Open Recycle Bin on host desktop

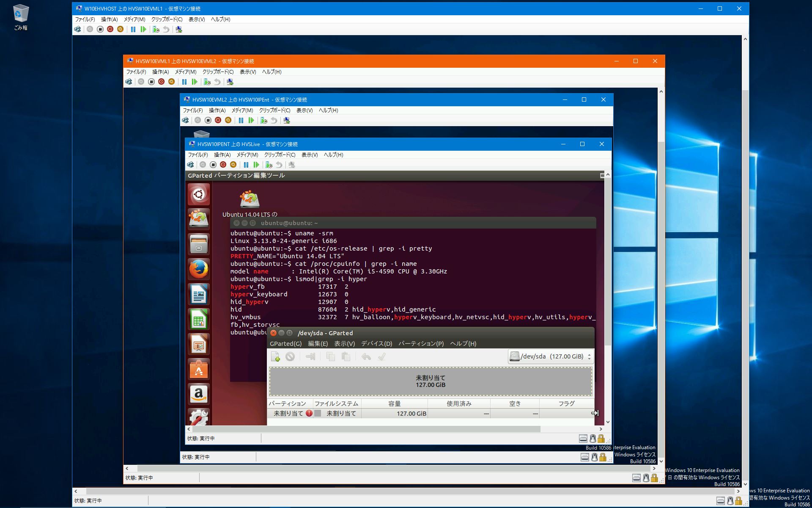[x=20, y=18]
